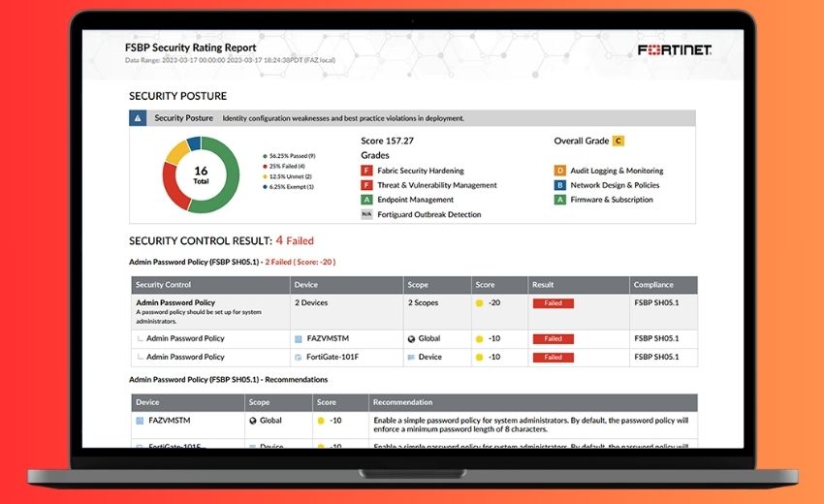The height and width of the screenshot is (504, 824).
Task: Click the 'Score 157.27' text
Action: point(388,141)
